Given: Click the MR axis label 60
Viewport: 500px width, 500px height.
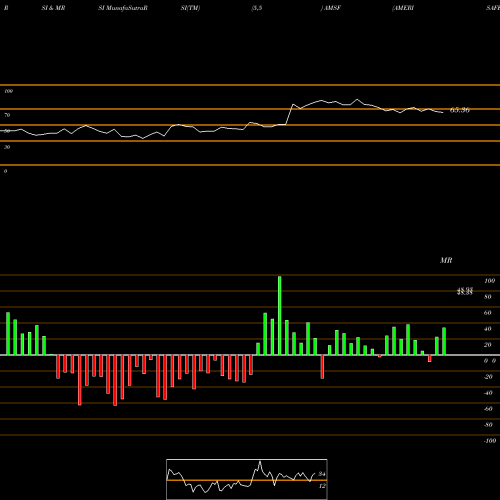Looking at the screenshot, I should (x=488, y=313).
